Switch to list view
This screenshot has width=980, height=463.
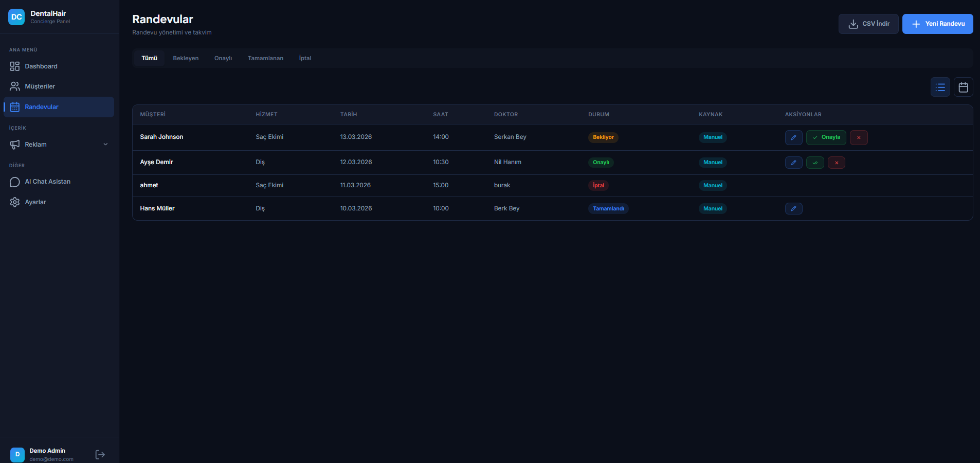(940, 87)
